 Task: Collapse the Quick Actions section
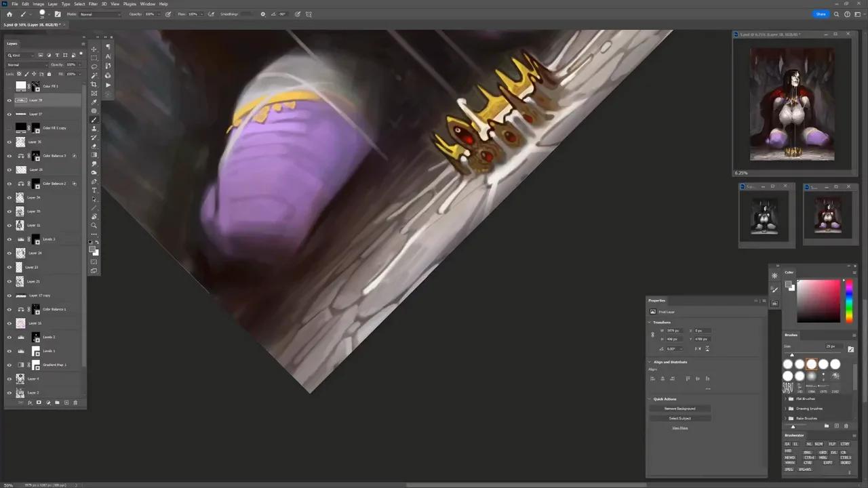(650, 399)
